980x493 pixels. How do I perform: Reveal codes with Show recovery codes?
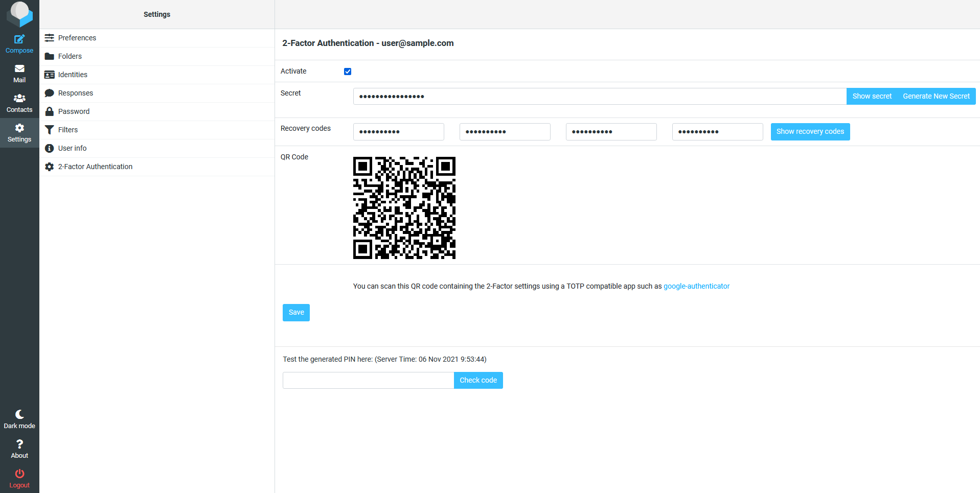point(810,131)
